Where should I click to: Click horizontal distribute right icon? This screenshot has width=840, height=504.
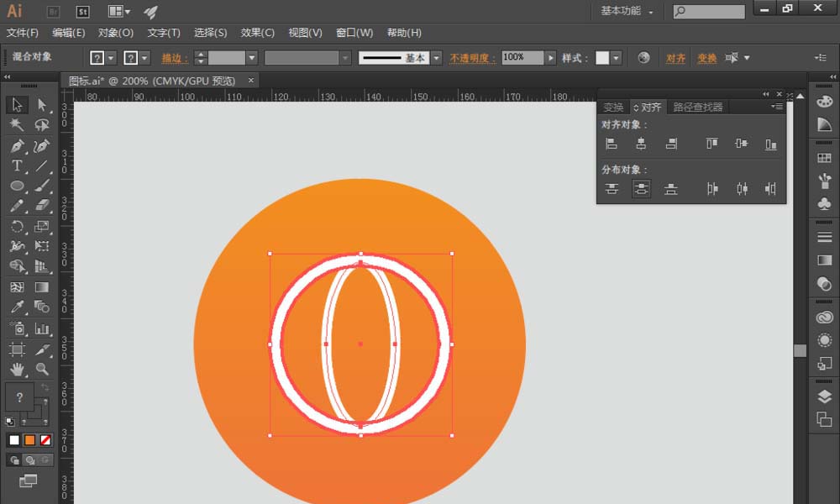[770, 188]
